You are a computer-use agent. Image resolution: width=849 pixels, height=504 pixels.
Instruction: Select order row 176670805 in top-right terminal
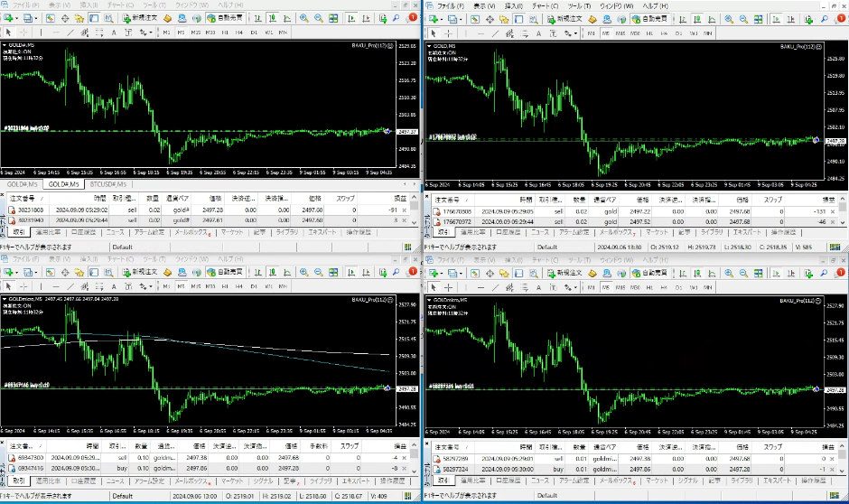click(633, 211)
